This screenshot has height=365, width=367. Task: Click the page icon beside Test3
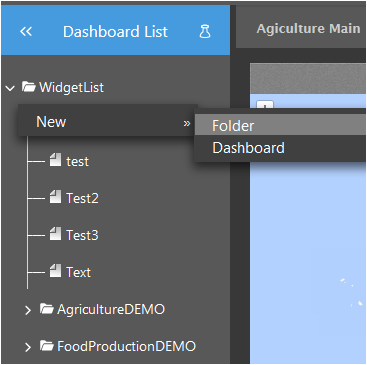[55, 234]
